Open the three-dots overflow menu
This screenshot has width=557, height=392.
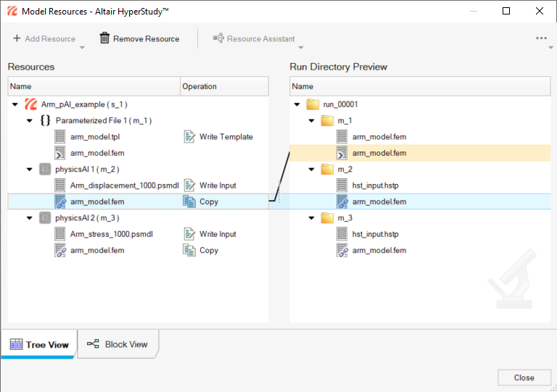click(542, 38)
